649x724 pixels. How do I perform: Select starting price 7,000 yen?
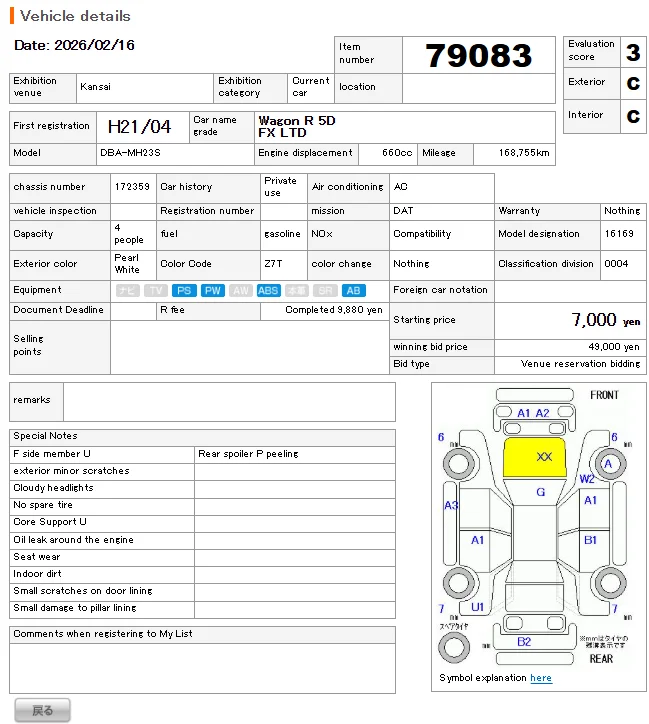tap(606, 320)
